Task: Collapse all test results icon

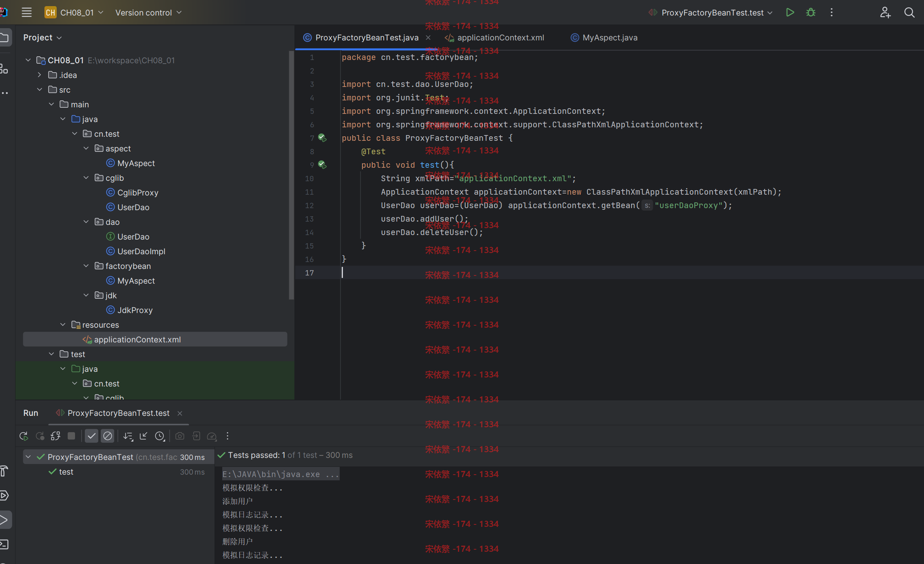Action: coord(144,436)
